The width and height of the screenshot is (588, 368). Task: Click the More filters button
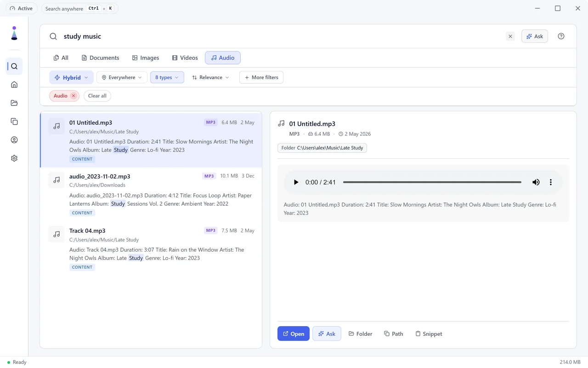pyautogui.click(x=261, y=77)
